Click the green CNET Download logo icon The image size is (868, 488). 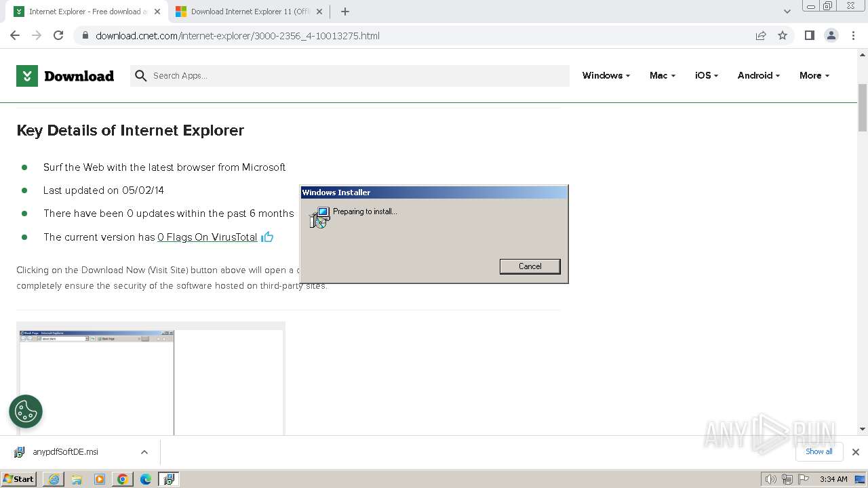27,76
